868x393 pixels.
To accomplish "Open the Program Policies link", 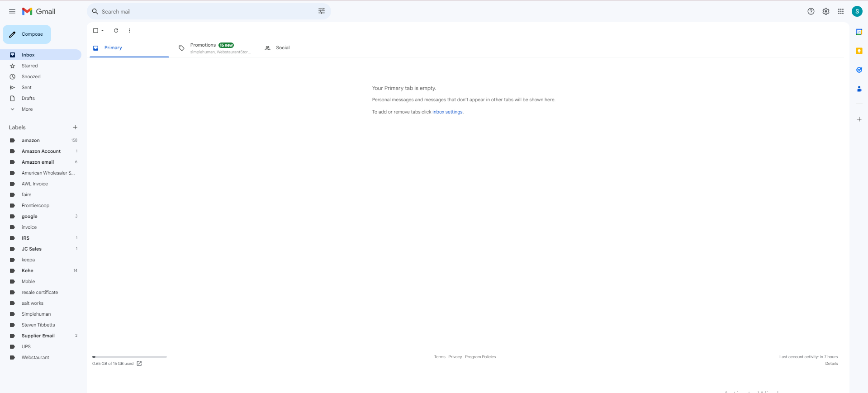I will coord(480,357).
